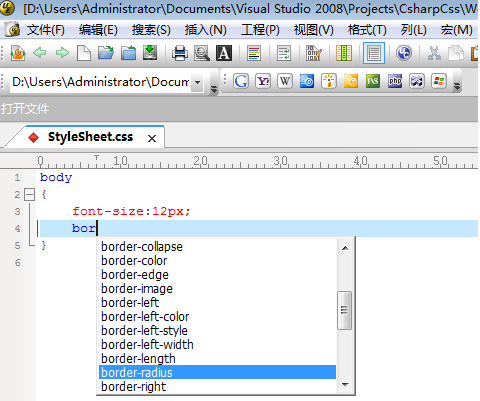Click the close file folder icon

128,53
